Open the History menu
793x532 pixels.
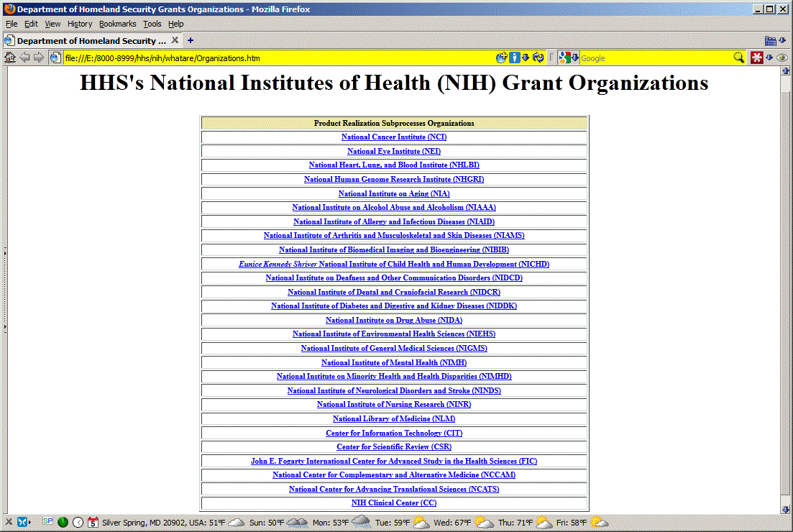click(x=79, y=24)
